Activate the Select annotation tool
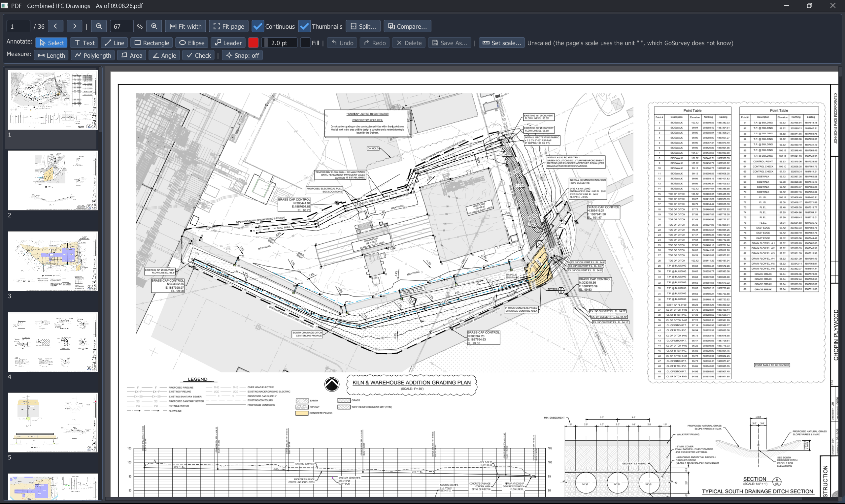The image size is (845, 504). coord(51,43)
